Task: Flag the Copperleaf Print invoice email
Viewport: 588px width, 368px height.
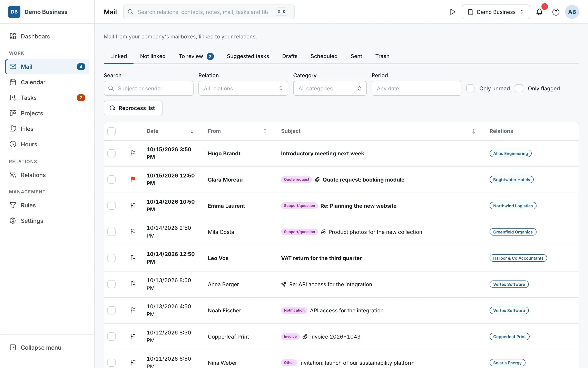Action: click(x=133, y=336)
